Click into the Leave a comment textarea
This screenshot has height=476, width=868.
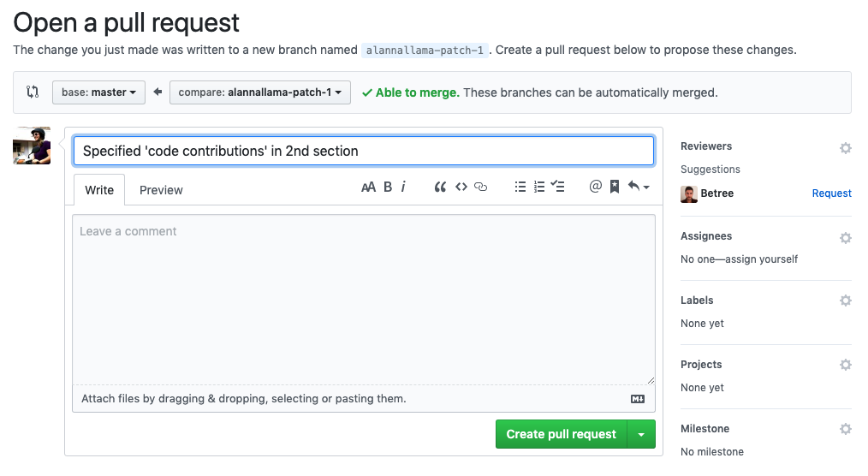click(x=363, y=300)
